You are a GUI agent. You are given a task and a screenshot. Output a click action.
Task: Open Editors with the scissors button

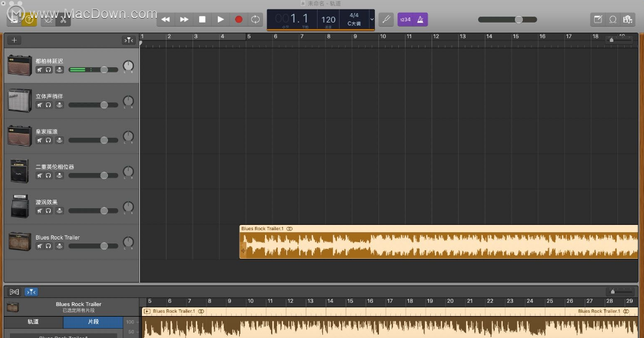(63, 20)
